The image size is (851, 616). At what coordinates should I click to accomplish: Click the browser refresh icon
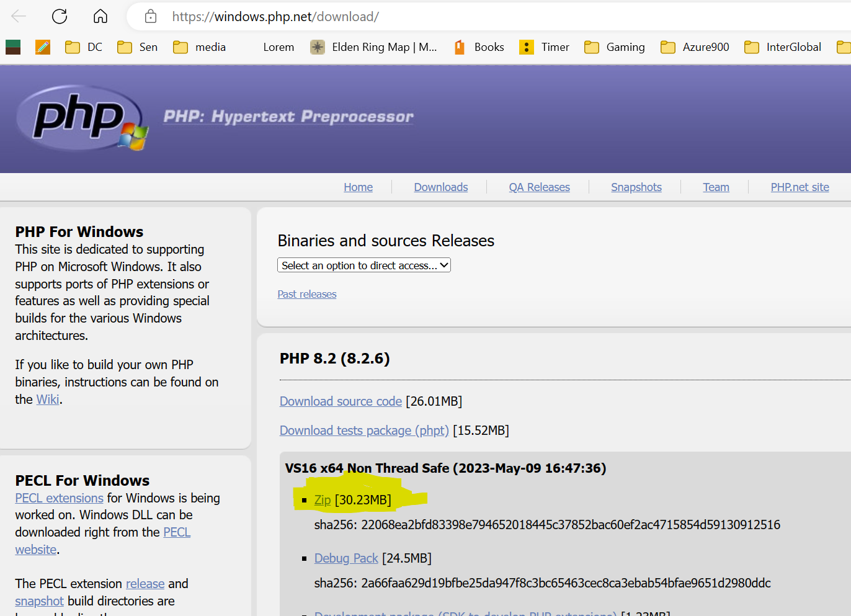(60, 16)
